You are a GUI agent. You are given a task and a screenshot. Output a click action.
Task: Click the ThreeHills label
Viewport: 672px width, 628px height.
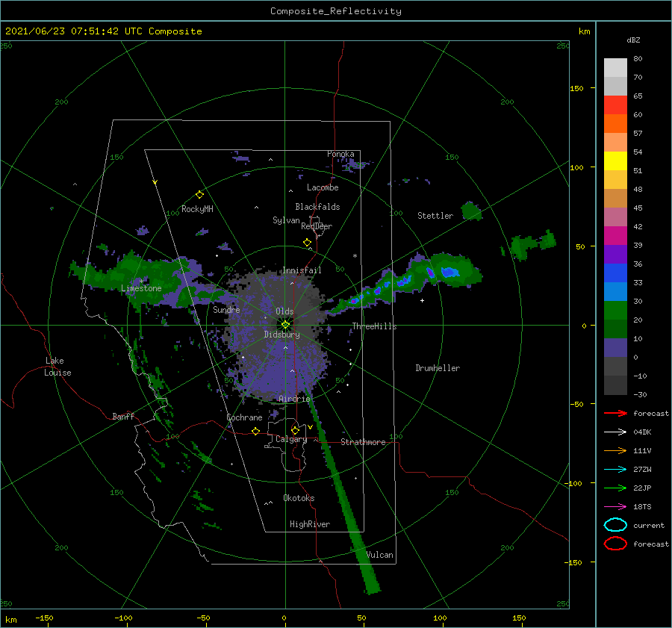coord(374,326)
